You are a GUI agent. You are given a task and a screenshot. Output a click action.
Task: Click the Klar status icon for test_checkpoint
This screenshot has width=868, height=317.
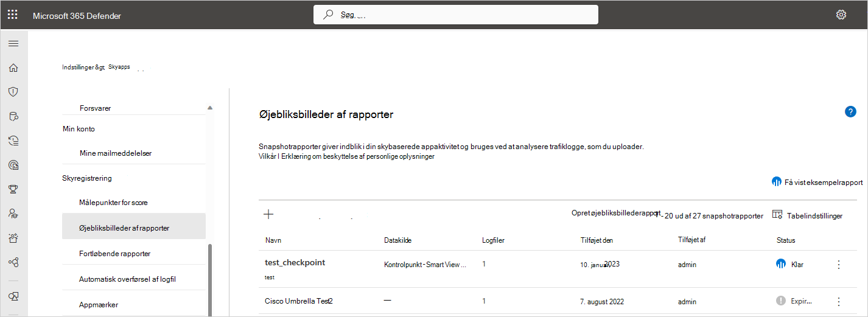[x=782, y=264]
